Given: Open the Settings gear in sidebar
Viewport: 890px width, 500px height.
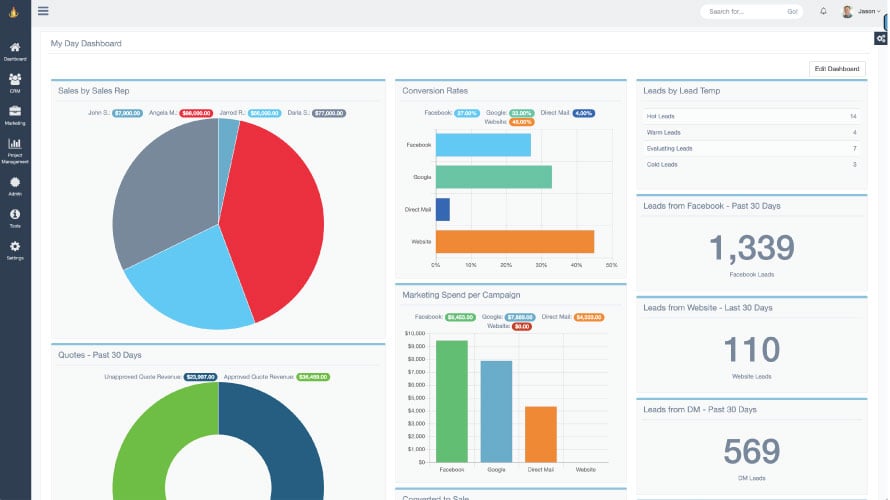Looking at the screenshot, I should tap(15, 246).
